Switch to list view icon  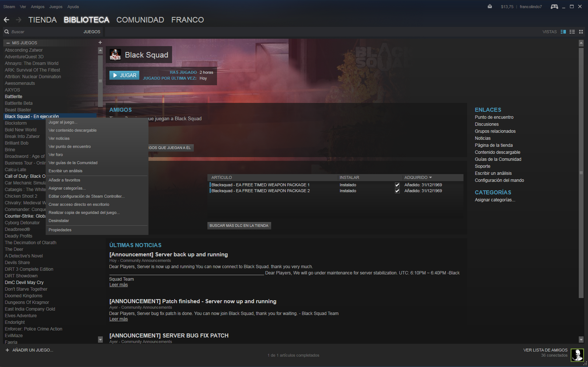[572, 32]
